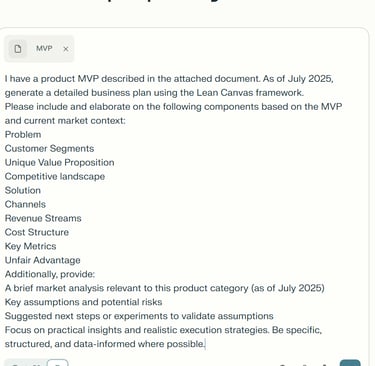The image size is (375, 366).
Task: Click the 'Channels' line in the prompt
Action: (x=25, y=204)
